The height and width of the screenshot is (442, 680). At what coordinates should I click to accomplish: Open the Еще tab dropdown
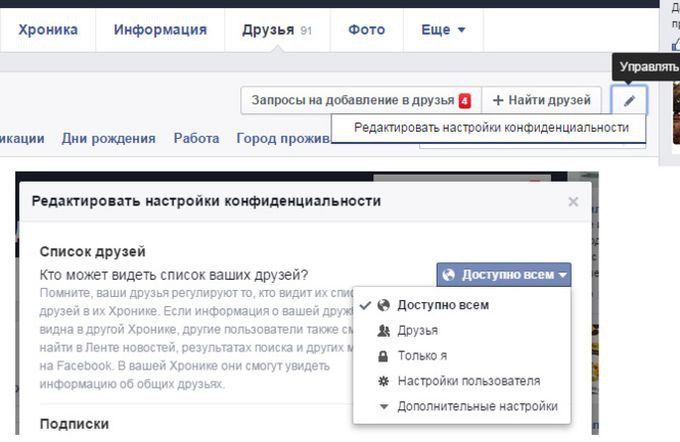coord(443,30)
